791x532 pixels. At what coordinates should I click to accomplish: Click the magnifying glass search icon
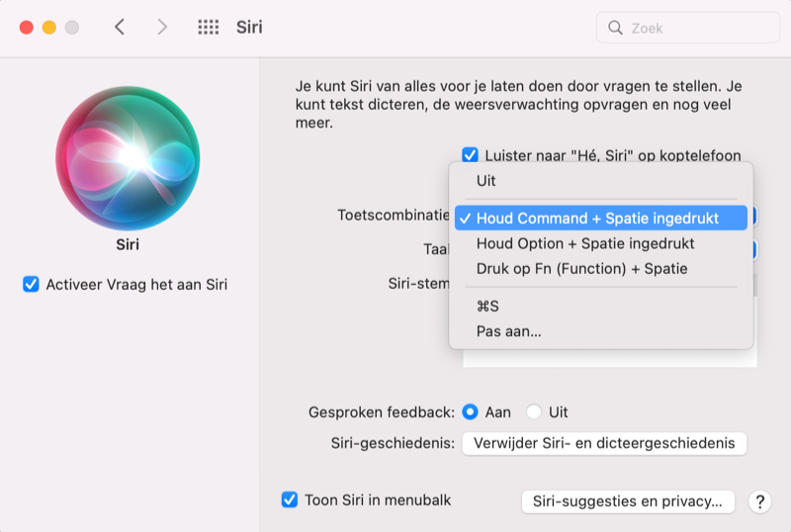coord(615,28)
